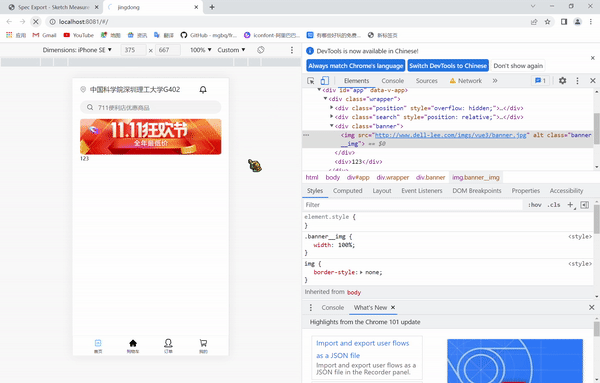The height and width of the screenshot is (383, 600).
Task: Tap the first bottom nav home icon
Action: pos(98,343)
